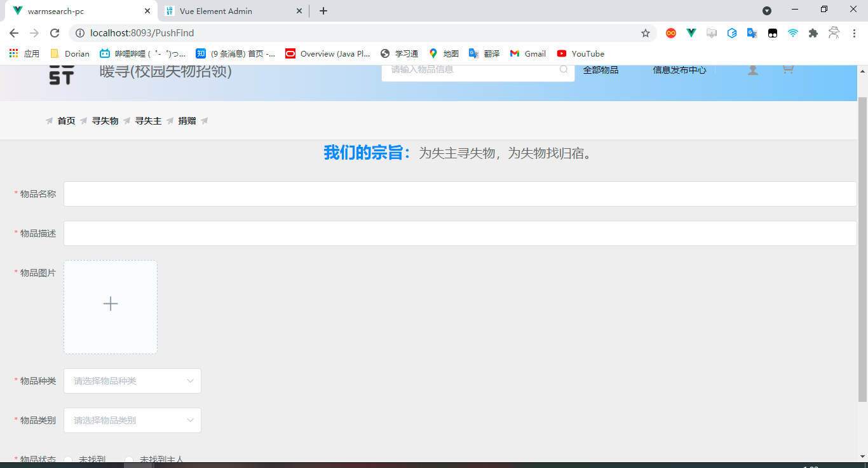Open Chrome's three-dot menu
The image size is (868, 468).
pyautogui.click(x=854, y=33)
